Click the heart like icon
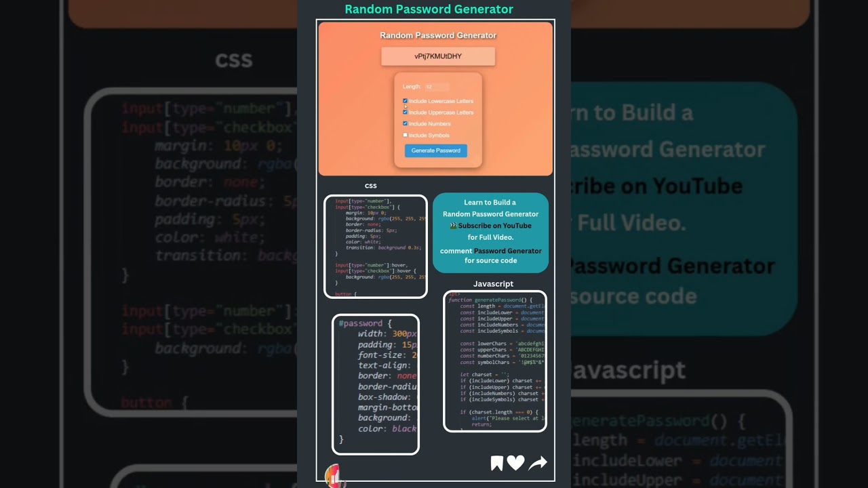 (x=516, y=463)
